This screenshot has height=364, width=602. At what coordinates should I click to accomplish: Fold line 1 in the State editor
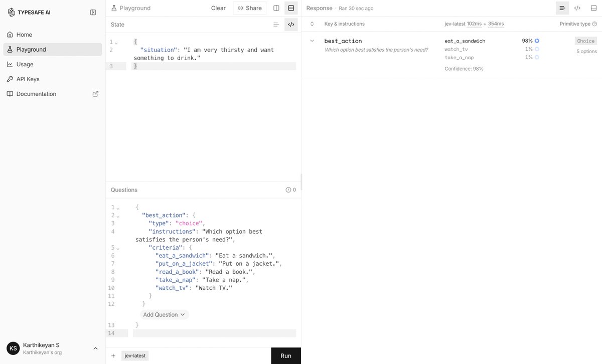(x=116, y=42)
